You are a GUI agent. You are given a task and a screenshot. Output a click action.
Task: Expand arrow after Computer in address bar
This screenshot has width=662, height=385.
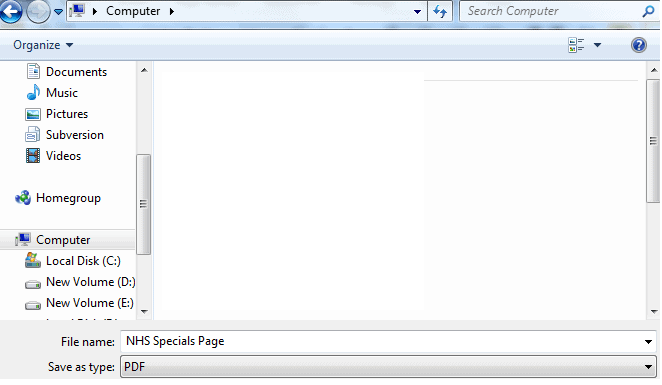click(x=171, y=11)
